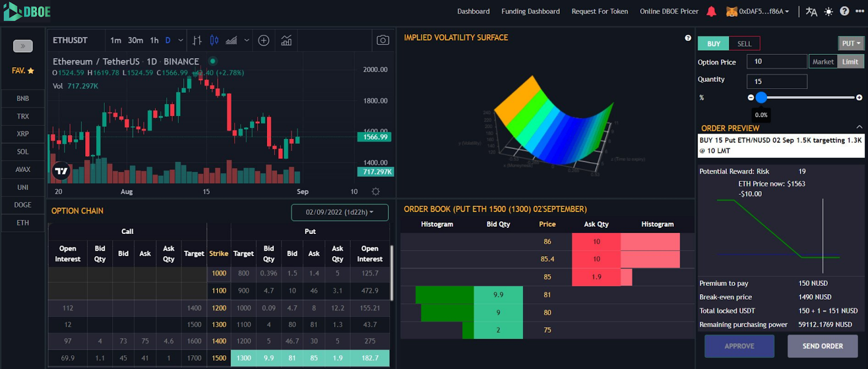Image resolution: width=868 pixels, height=369 pixels.
Task: Select the bar style chart icon
Action: click(197, 40)
